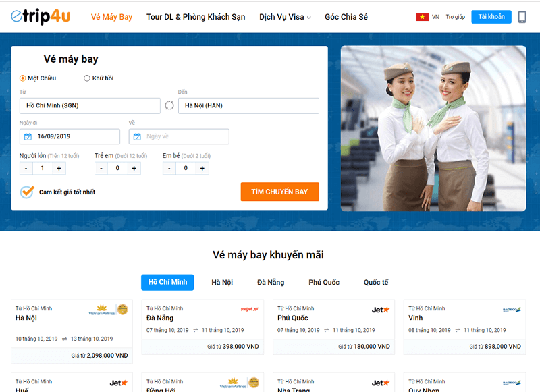Image resolution: width=540 pixels, height=392 pixels.
Task: Click the best price guarantee checkmark icon
Action: 27,192
